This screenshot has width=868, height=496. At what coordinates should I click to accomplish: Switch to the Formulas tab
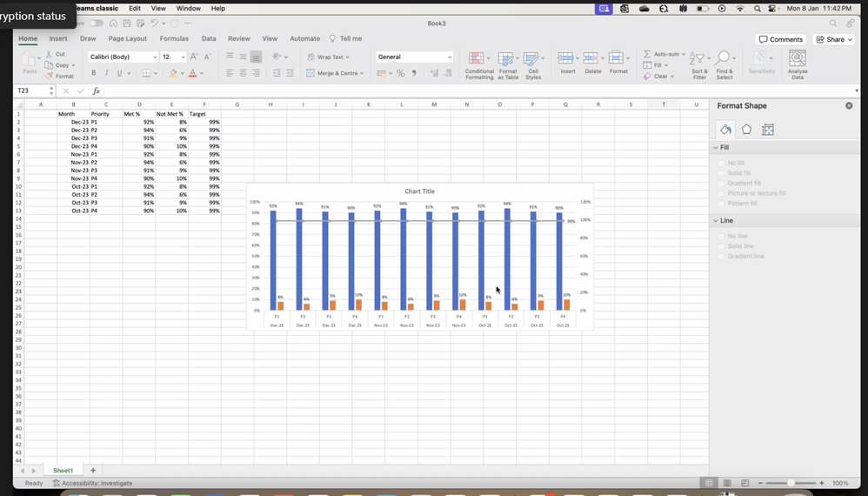(x=174, y=39)
